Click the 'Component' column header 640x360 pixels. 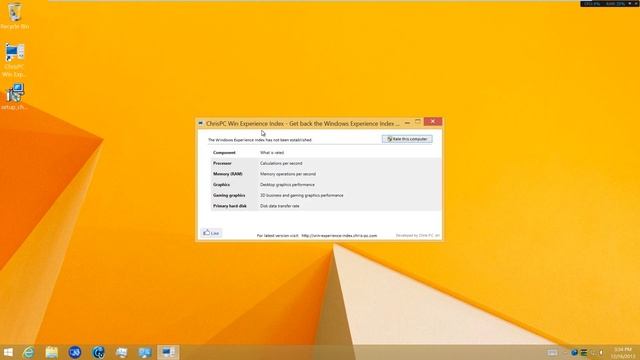tap(224, 153)
